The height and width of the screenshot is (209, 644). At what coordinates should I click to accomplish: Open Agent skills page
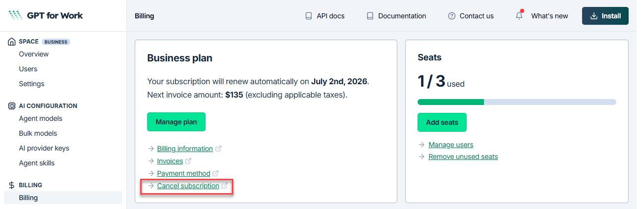[37, 163]
